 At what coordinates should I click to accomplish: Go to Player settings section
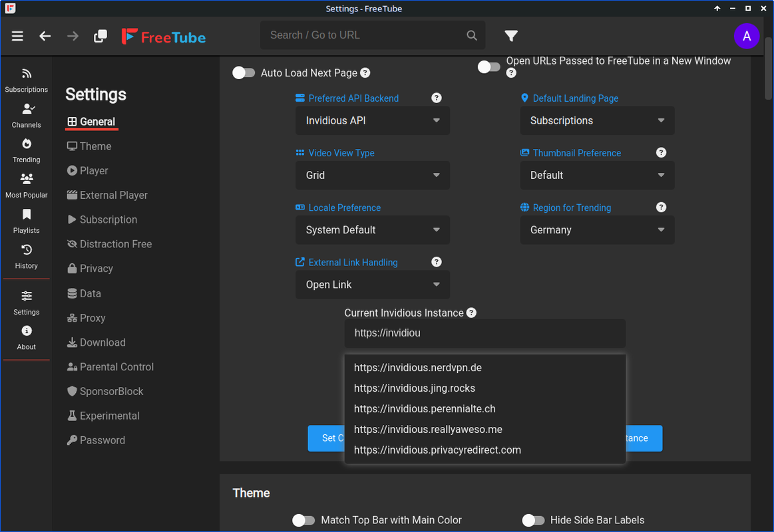[x=87, y=171]
